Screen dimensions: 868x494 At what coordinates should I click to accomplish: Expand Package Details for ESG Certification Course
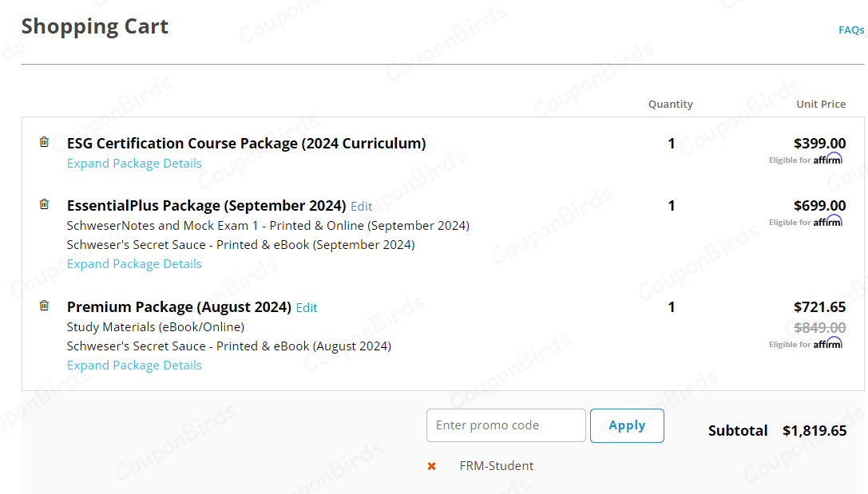[x=133, y=163]
